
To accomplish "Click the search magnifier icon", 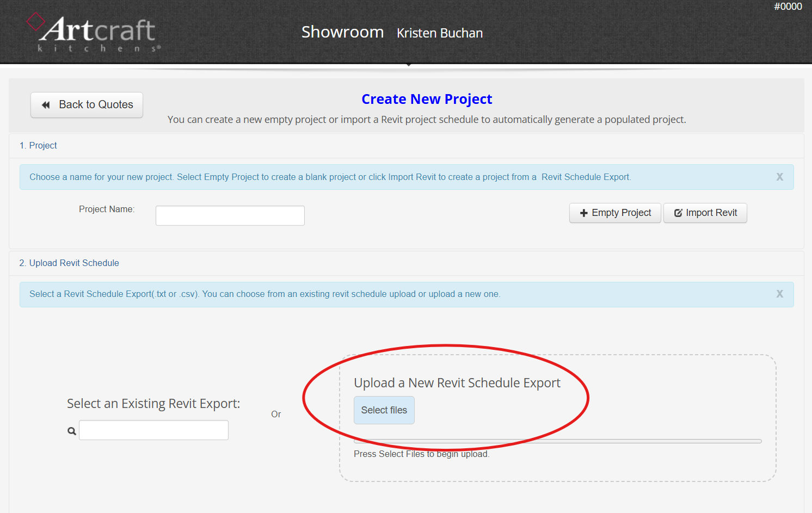I will click(x=72, y=431).
